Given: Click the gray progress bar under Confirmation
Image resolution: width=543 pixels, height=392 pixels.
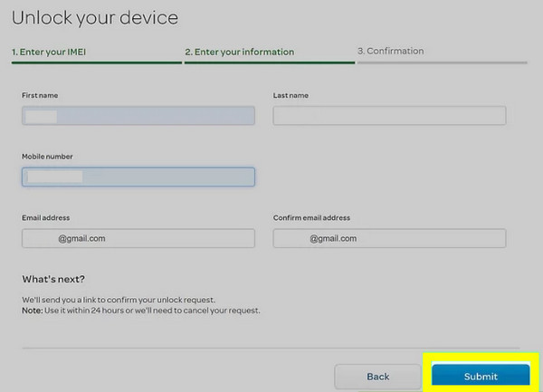Looking at the screenshot, I should click(x=442, y=62).
